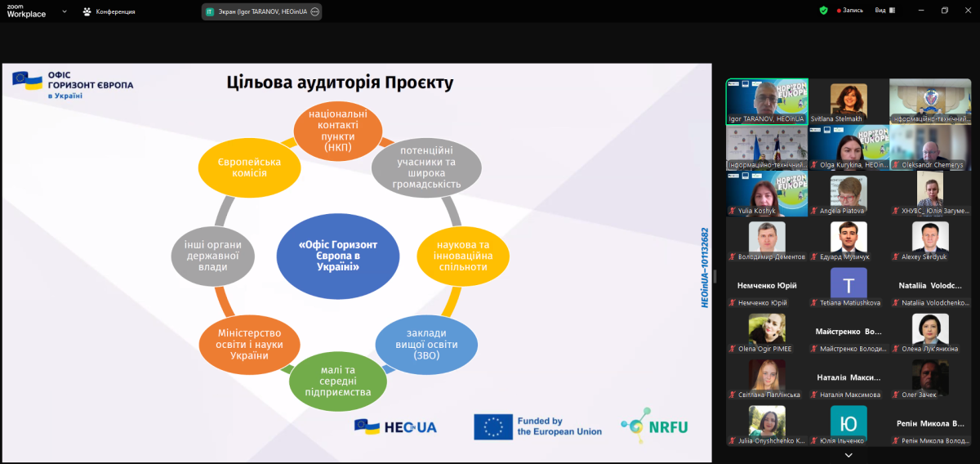
Task: Click the Zoom Workplace logo
Action: coord(27,11)
